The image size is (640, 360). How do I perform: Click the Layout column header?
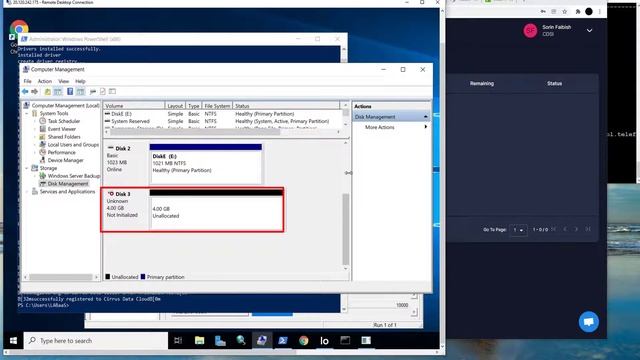175,106
